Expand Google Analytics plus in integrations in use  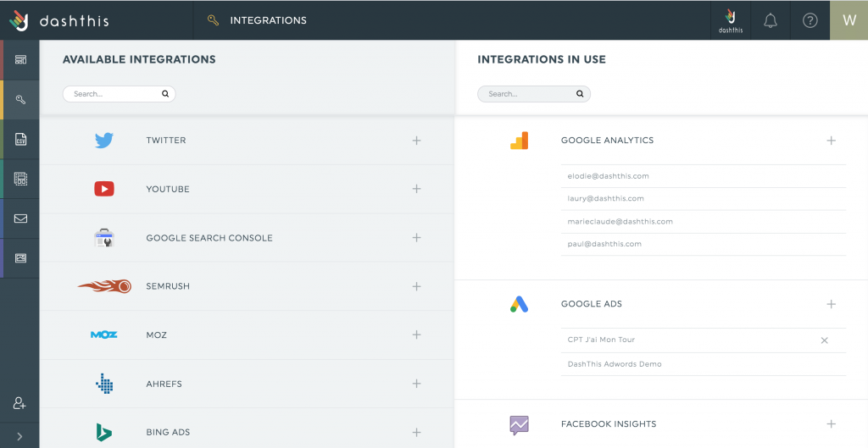click(x=831, y=141)
